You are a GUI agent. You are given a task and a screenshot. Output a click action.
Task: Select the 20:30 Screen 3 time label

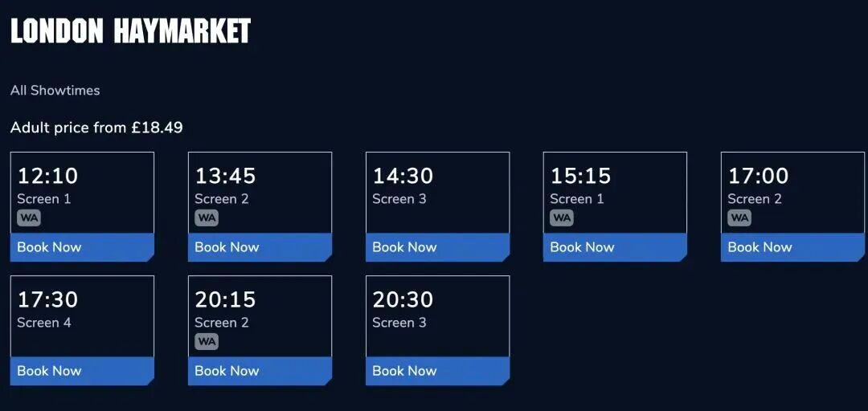click(403, 299)
